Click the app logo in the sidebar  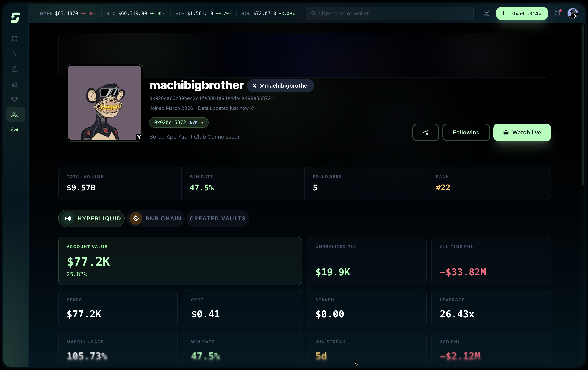coord(15,18)
